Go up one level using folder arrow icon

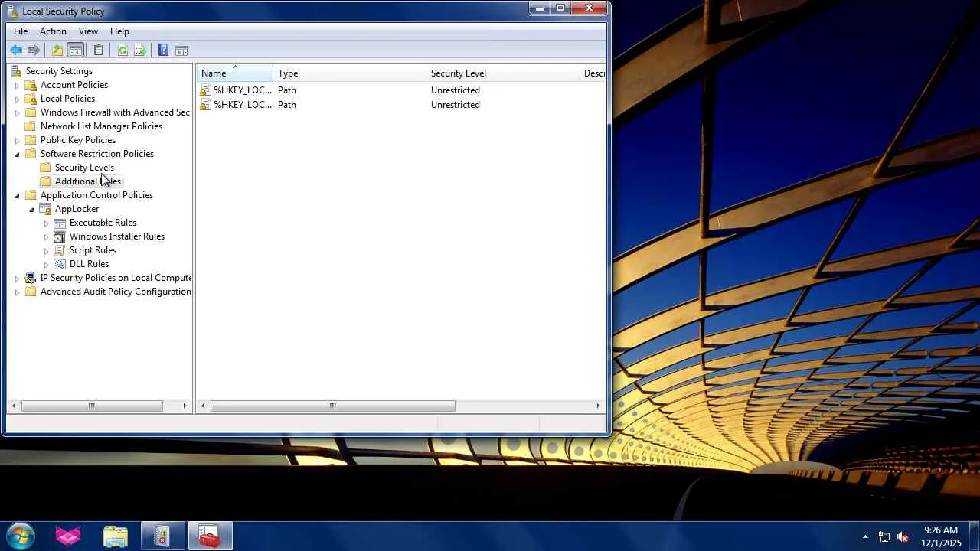(x=57, y=51)
